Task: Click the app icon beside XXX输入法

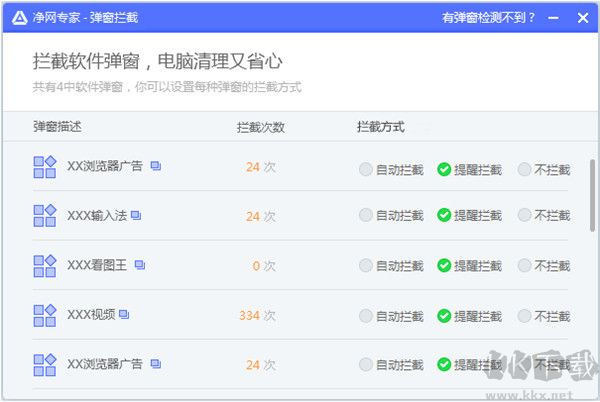Action: click(x=44, y=216)
